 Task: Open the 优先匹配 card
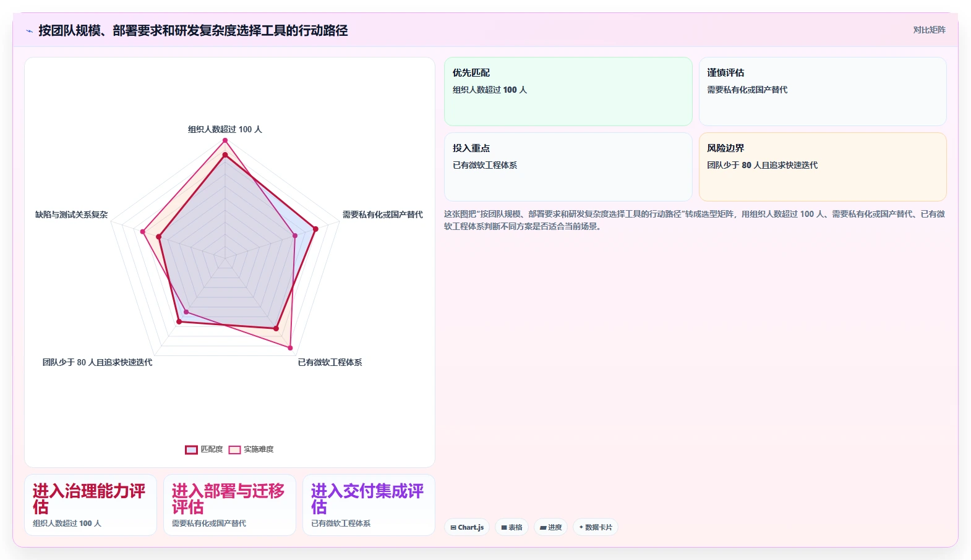[568, 91]
